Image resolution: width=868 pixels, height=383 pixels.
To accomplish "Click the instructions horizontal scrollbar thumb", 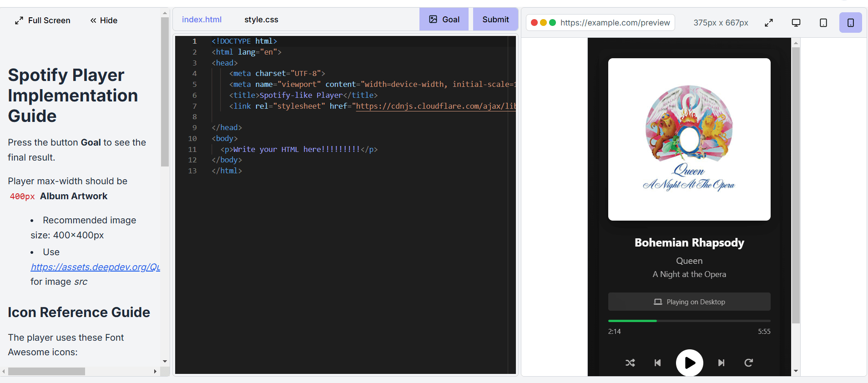I will [46, 371].
